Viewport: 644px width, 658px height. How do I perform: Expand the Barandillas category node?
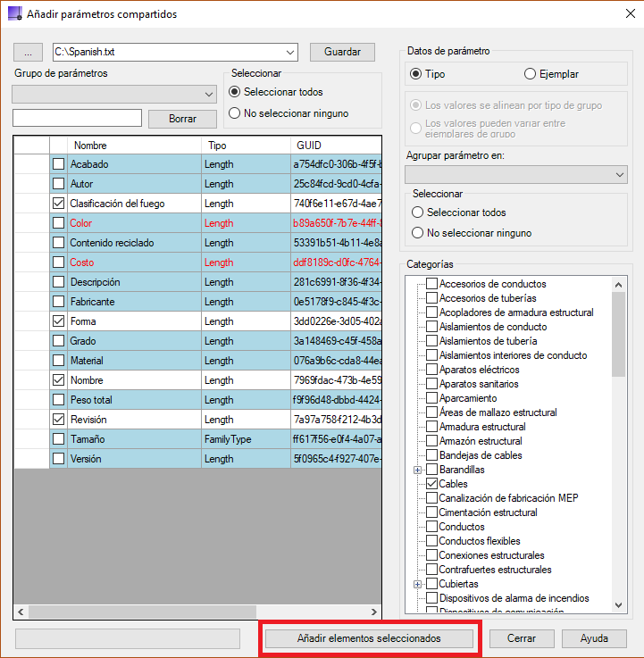click(x=417, y=470)
